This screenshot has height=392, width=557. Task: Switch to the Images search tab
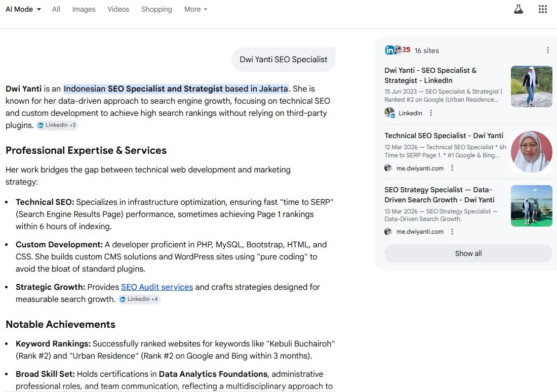pos(84,9)
